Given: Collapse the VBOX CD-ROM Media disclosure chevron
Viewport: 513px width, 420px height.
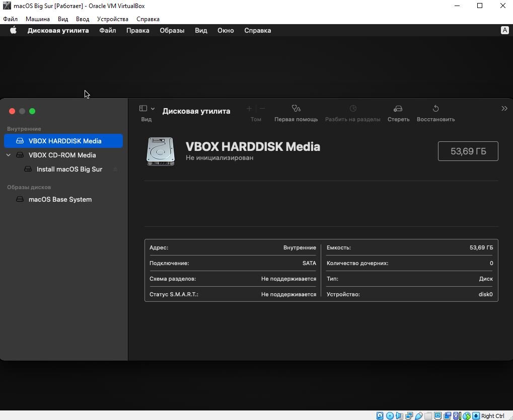Looking at the screenshot, I should 9,155.
